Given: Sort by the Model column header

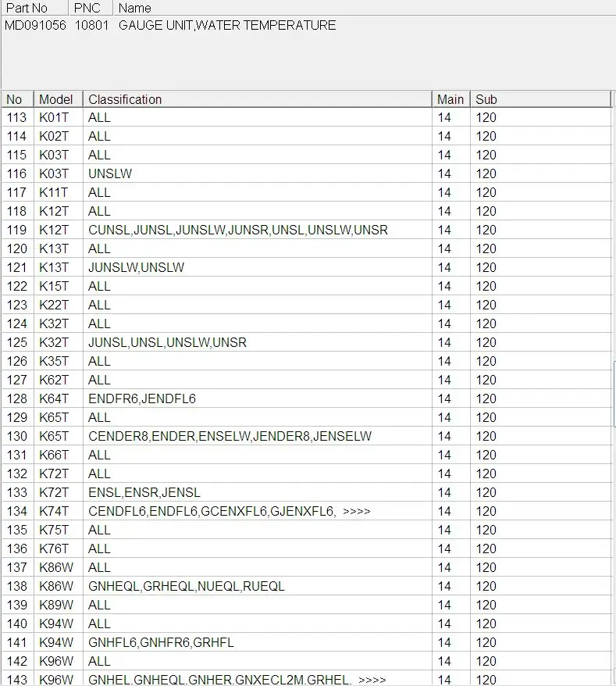Looking at the screenshot, I should click(58, 99).
